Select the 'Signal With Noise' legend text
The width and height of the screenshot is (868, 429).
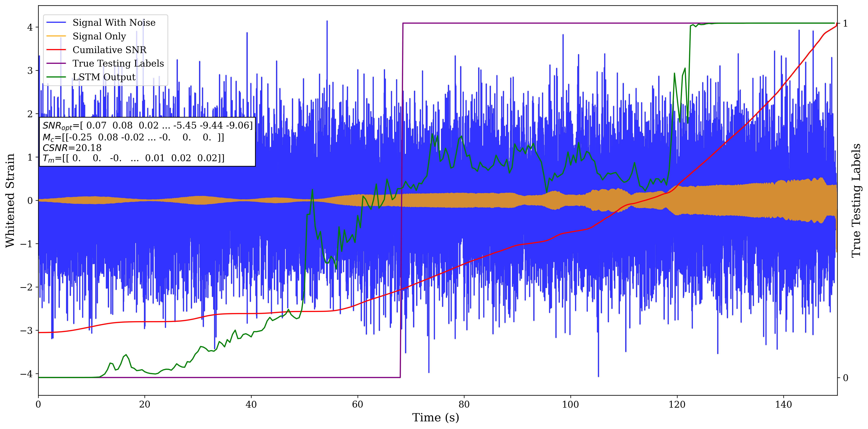(x=114, y=23)
